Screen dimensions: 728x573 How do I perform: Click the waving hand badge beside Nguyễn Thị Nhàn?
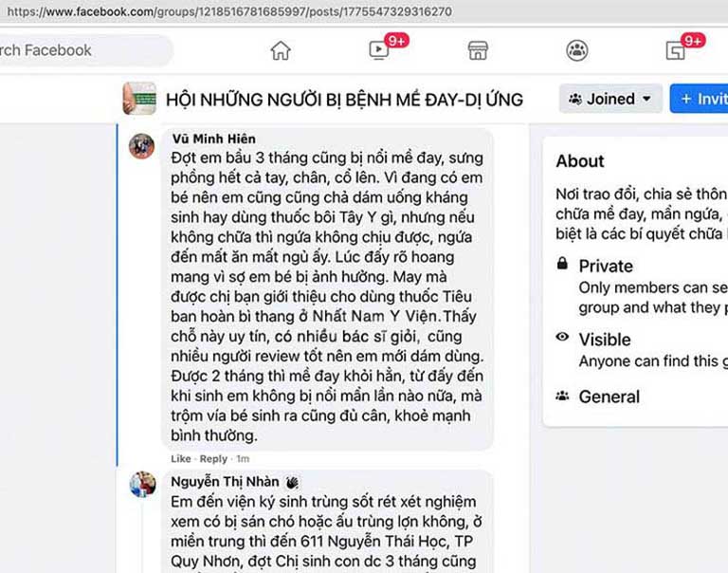(292, 482)
